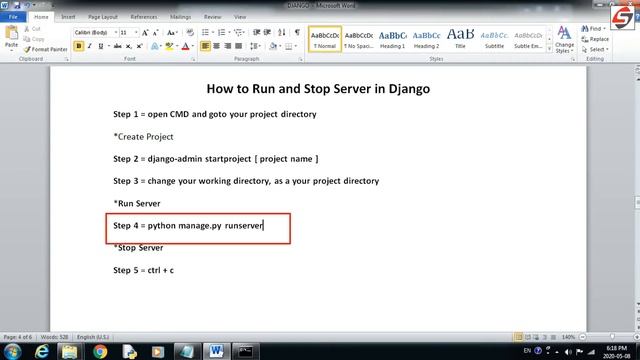Click the numbered list icon
This screenshot has height=360, width=640.
click(x=222, y=32)
